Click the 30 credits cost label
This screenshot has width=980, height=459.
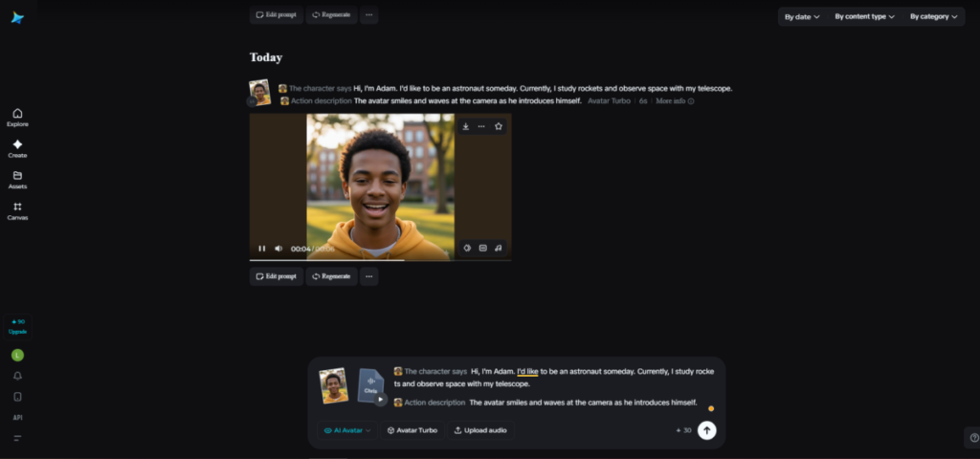pyautogui.click(x=683, y=430)
